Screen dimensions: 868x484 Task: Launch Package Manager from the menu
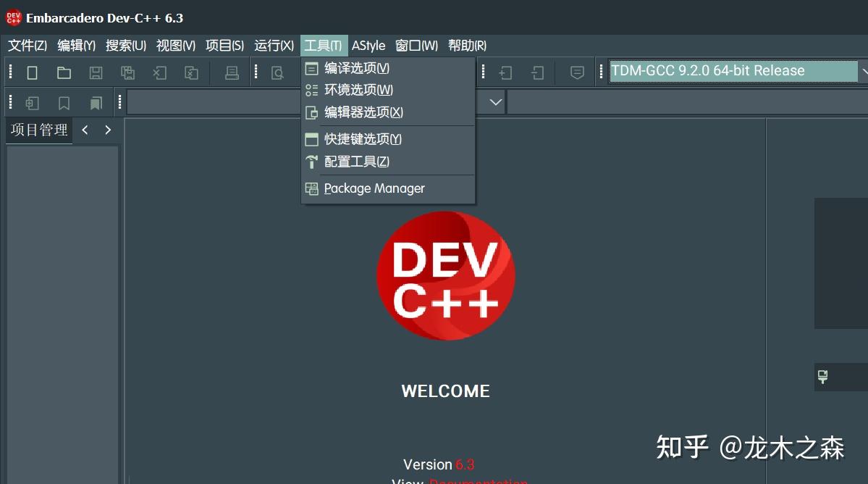click(x=388, y=189)
